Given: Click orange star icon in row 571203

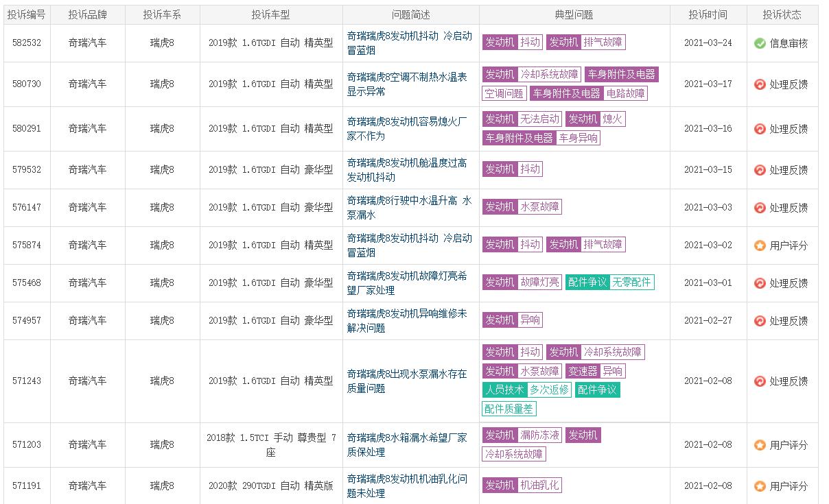Looking at the screenshot, I should coord(760,445).
